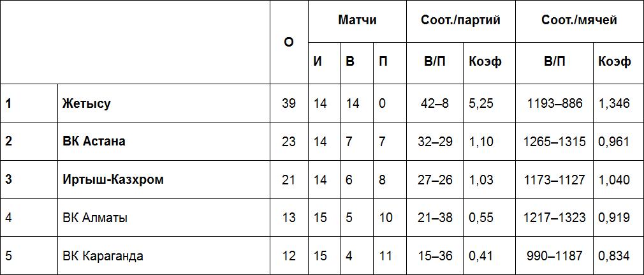Select the ВК Караганда team cell

[x=103, y=256]
